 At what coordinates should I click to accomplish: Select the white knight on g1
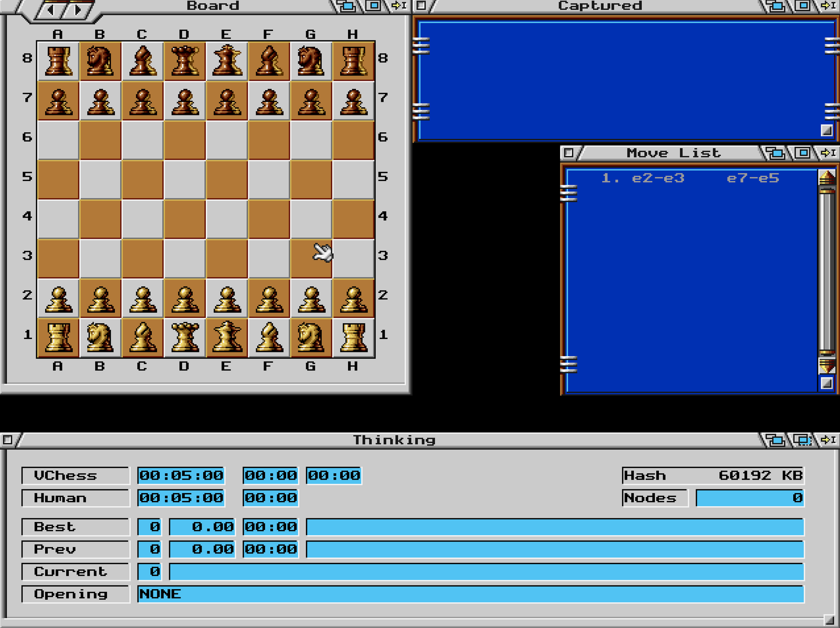(311, 337)
